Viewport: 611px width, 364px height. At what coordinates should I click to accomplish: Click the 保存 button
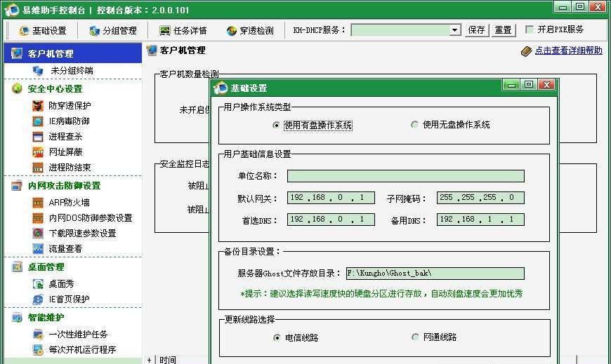pyautogui.click(x=477, y=30)
